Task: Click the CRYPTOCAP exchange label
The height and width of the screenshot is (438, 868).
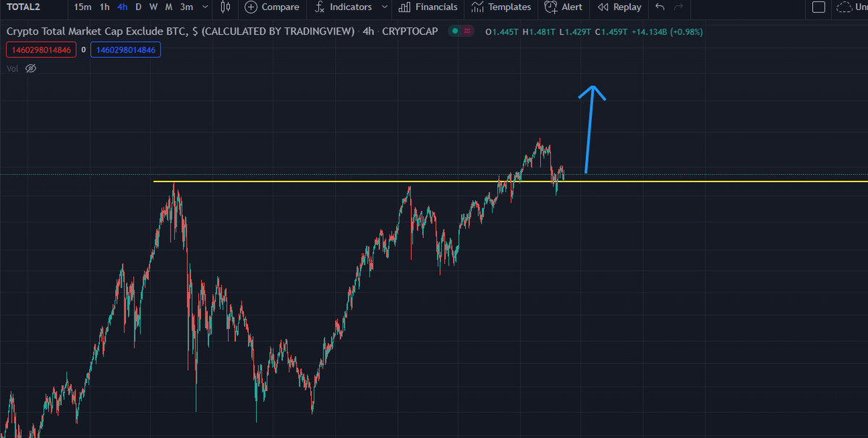Action: click(x=409, y=31)
